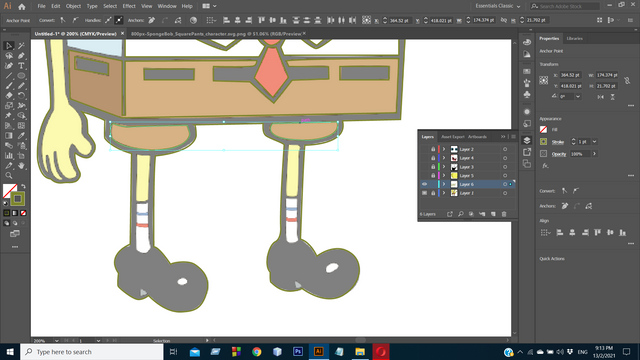Open the Edit Toolbar three-dots button
This screenshot has width=640, height=360.
(x=15, y=247)
